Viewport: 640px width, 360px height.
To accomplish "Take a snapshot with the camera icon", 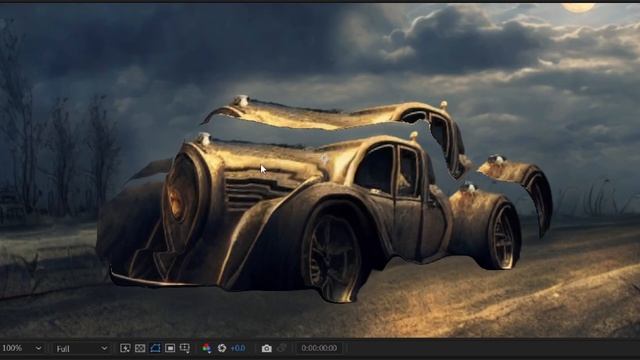I will [267, 348].
